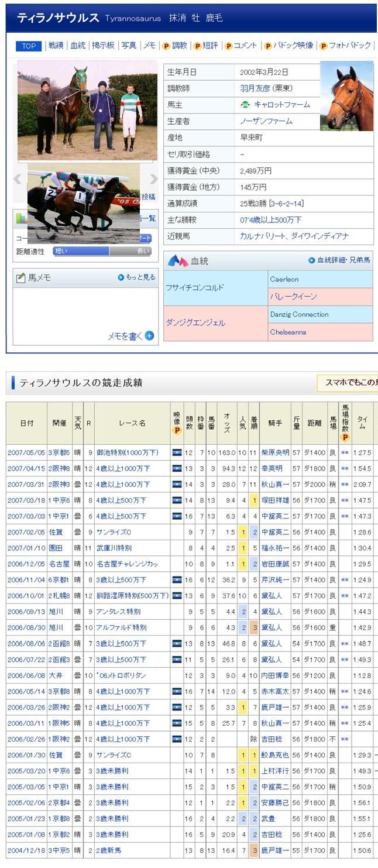Play race video for 2007/03/18 race

(177, 500)
